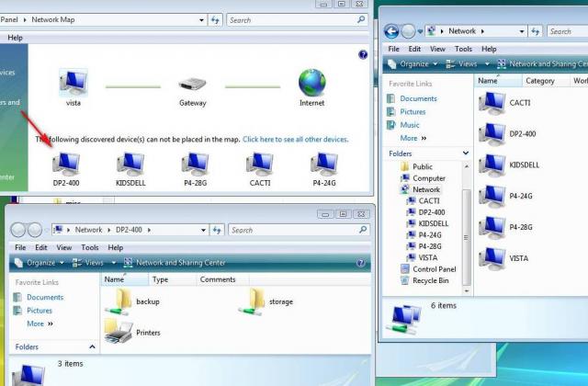Open the File menu in Network window
588x386 pixels.
pos(394,49)
